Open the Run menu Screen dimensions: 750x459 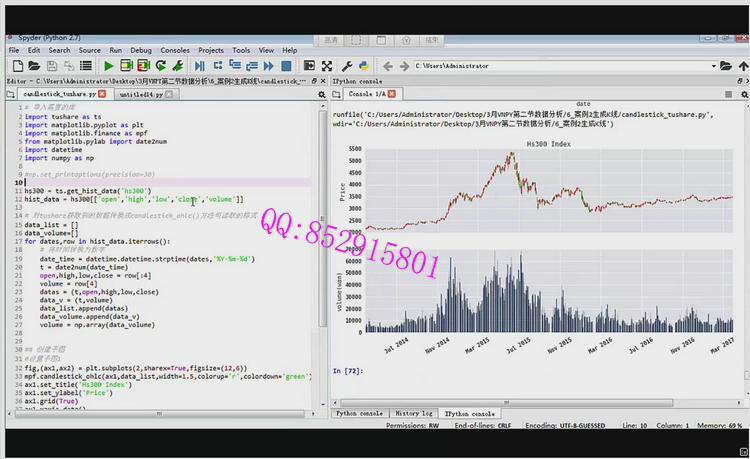(x=116, y=50)
